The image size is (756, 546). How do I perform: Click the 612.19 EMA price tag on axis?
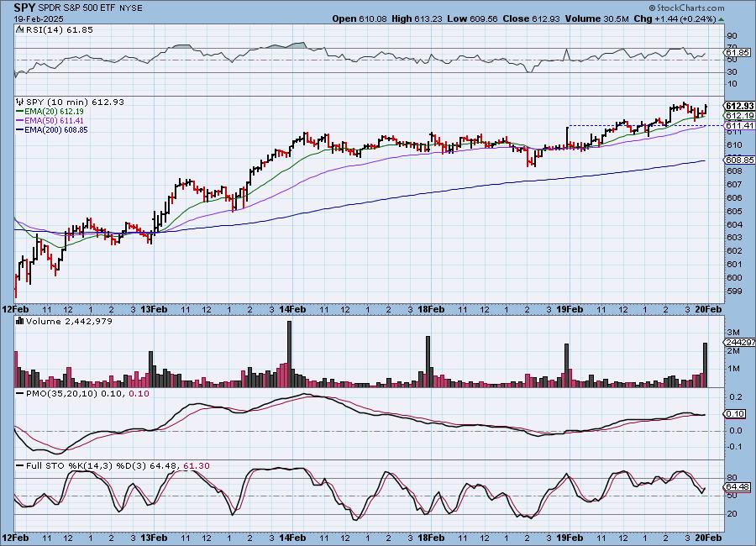(739, 116)
